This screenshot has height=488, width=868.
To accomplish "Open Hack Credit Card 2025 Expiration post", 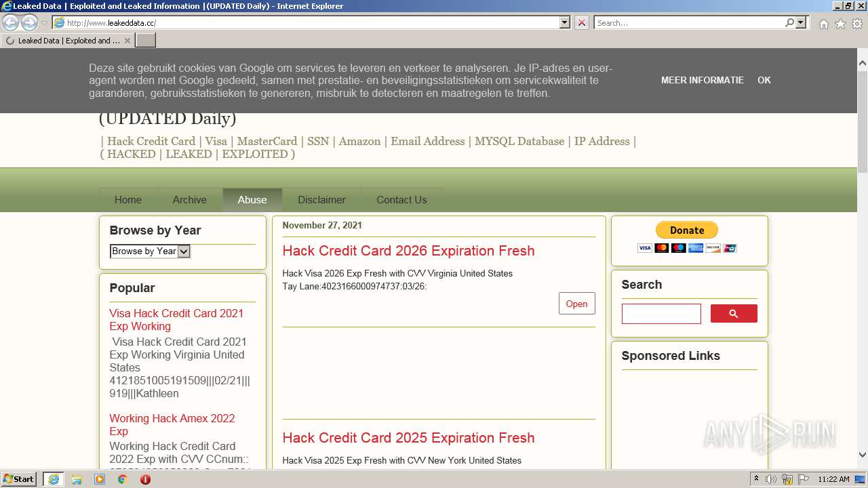I will [x=408, y=438].
